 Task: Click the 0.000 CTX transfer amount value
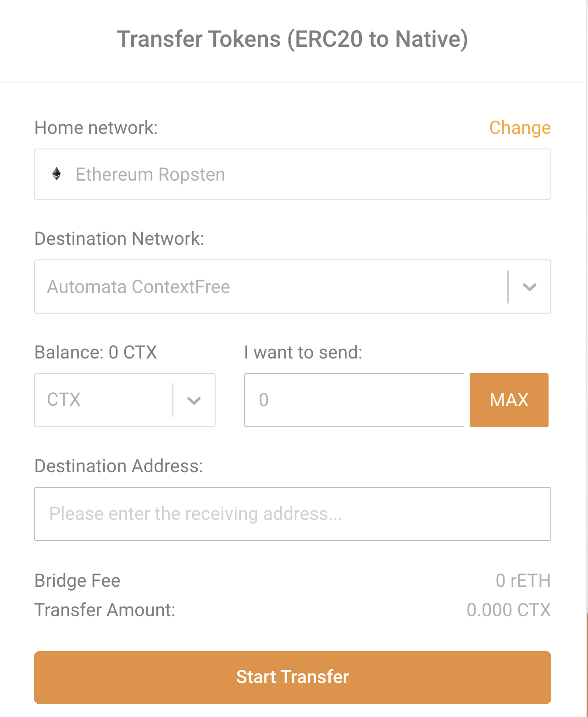(x=509, y=610)
